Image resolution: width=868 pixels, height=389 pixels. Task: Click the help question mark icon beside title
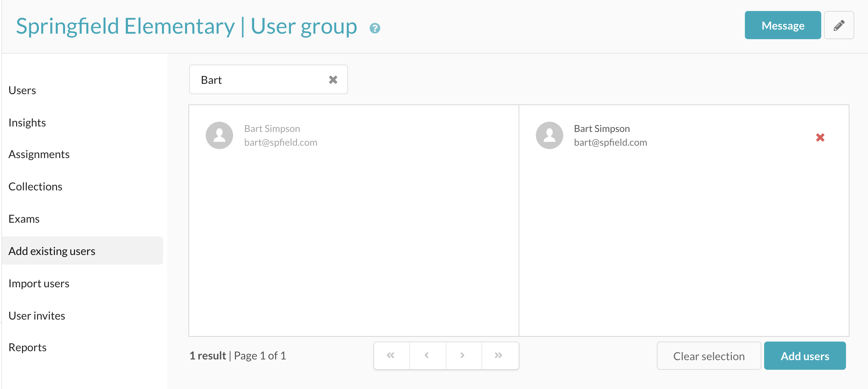375,28
